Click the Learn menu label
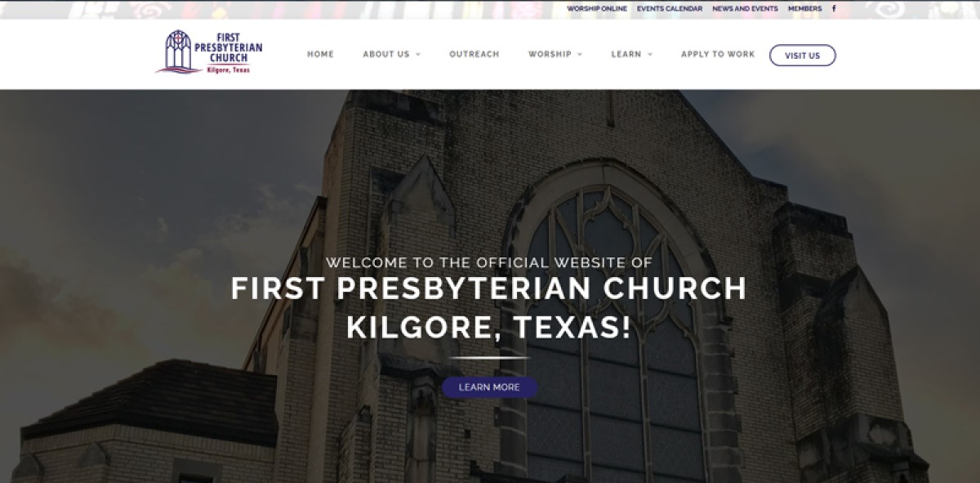Viewport: 980px width, 483px height. [626, 55]
